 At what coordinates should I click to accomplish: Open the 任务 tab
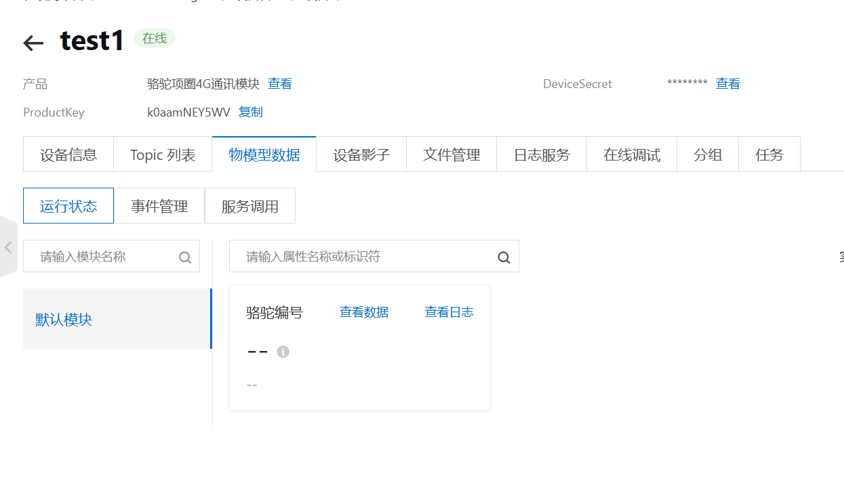tap(769, 155)
